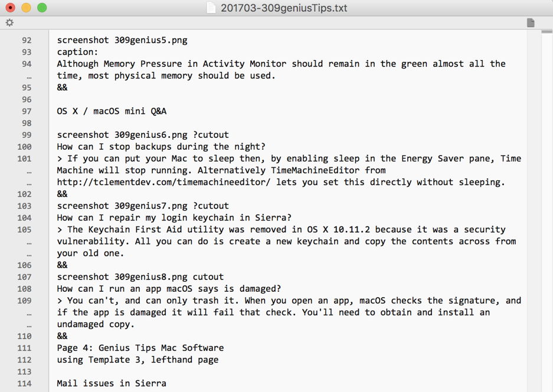Click the 'Mail issues in Sierra' line

112,383
